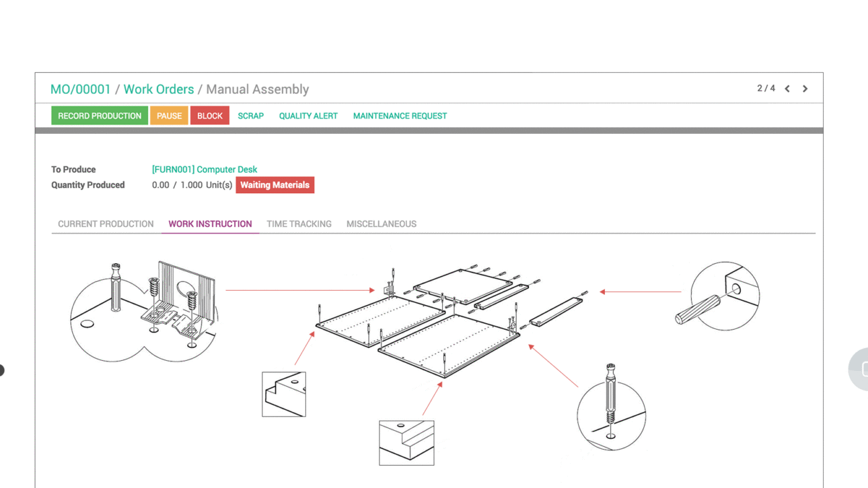868x488 pixels.
Task: Open Maintenance Request
Action: (400, 116)
